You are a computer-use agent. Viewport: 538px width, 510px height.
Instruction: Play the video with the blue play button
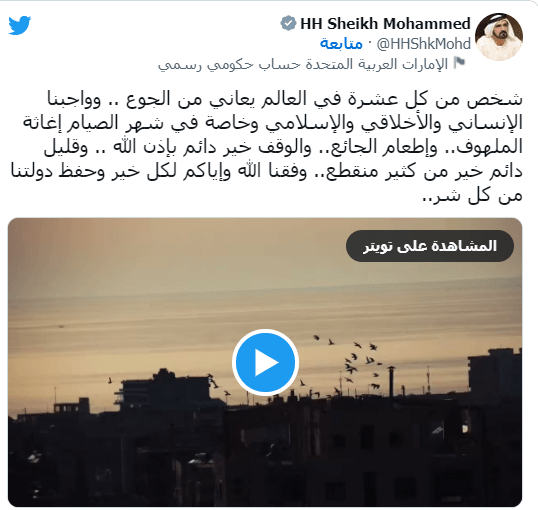click(265, 362)
